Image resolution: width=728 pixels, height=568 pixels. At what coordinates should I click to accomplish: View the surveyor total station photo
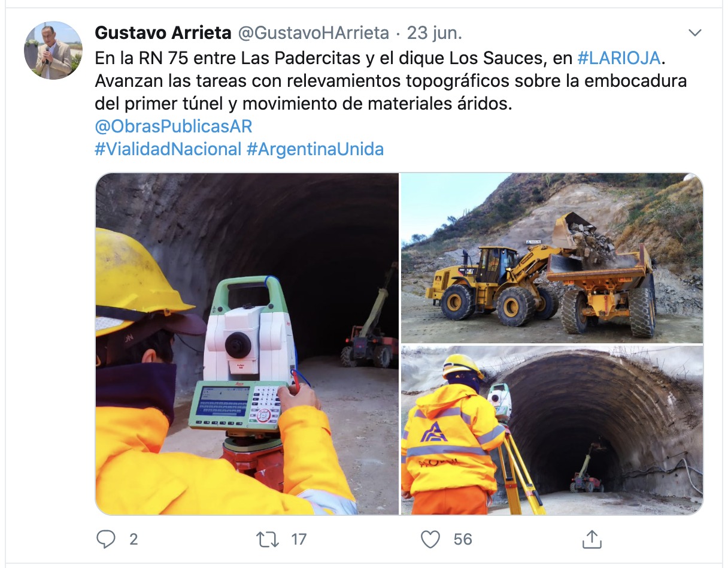(247, 344)
